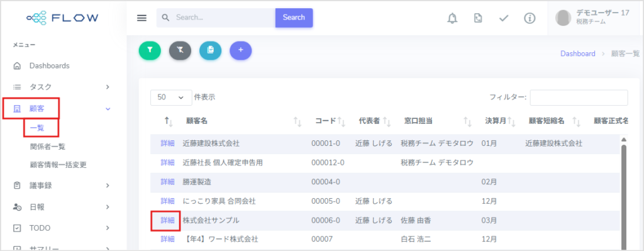Open the notification bell icon
This screenshot has width=644, height=251.
[452, 18]
